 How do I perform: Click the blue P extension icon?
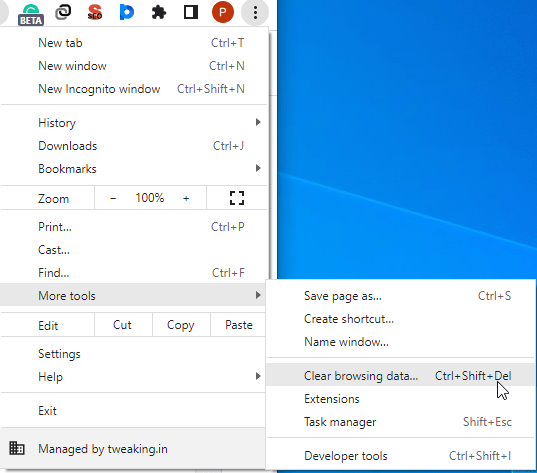pos(127,12)
